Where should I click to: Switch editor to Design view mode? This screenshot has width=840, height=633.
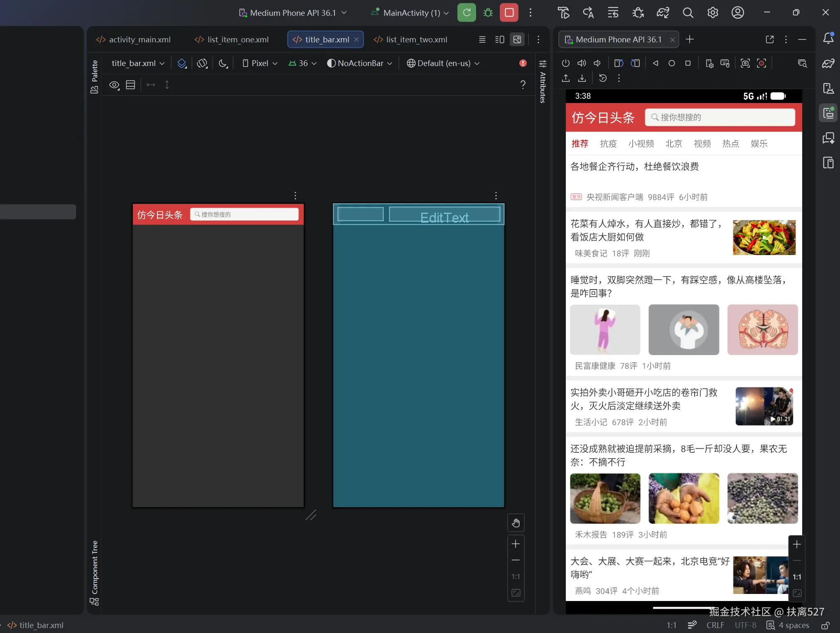(517, 39)
